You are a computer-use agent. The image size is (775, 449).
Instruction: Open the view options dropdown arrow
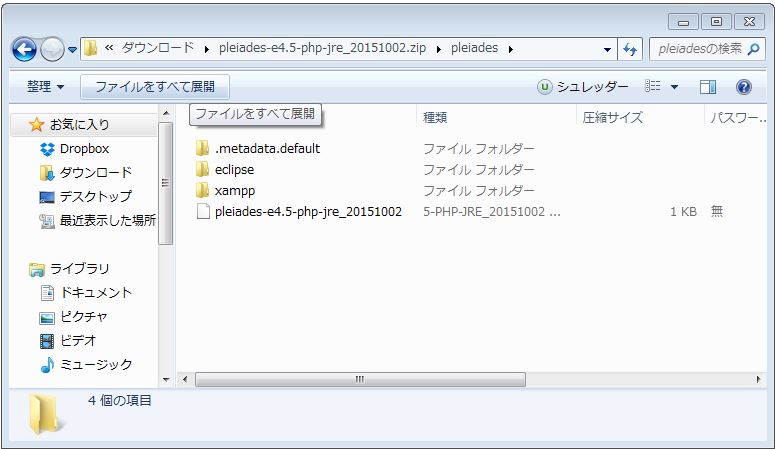click(x=674, y=87)
